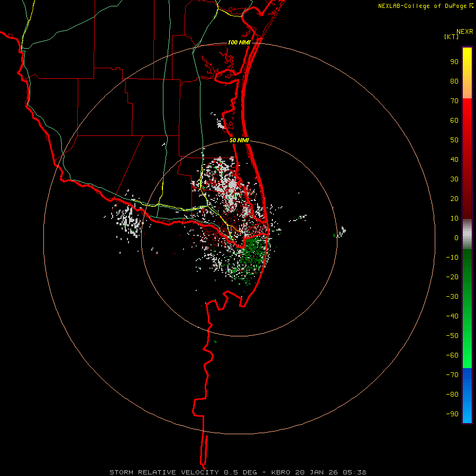Viewport: 476px width, 476px height.
Task: Click the 50 value on the velocity scale
Action: tap(454, 140)
